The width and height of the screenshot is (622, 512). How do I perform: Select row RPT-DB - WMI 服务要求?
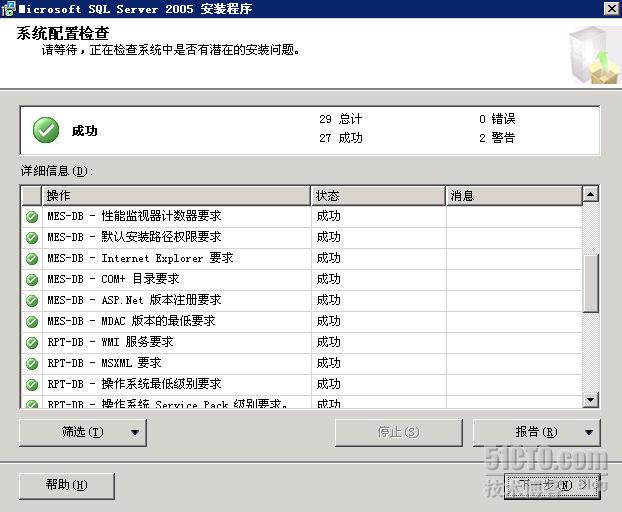point(301,343)
